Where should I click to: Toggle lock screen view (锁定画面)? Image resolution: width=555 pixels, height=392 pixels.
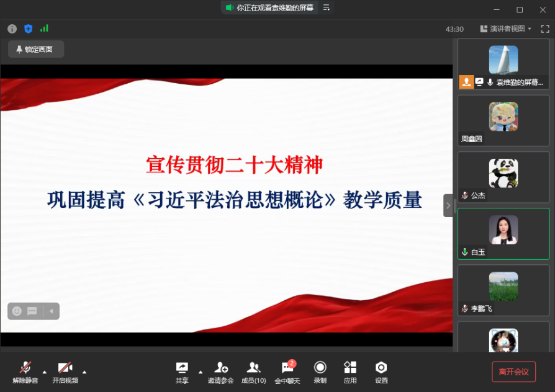click(35, 50)
